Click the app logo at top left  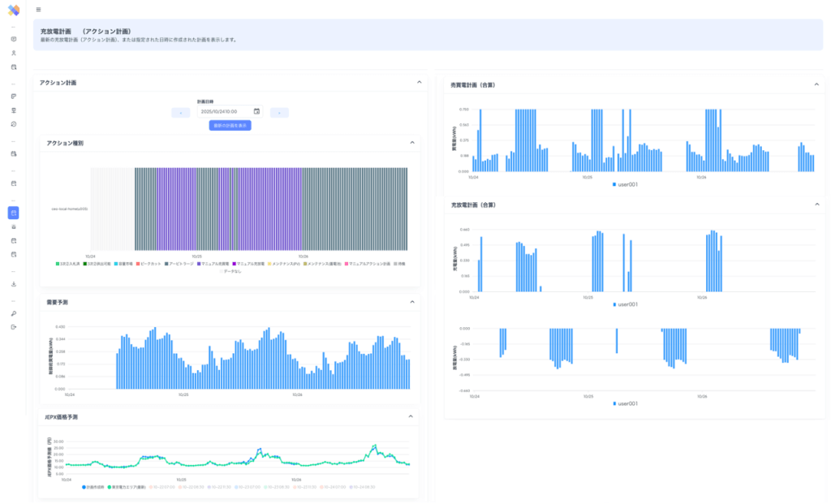[x=14, y=10]
